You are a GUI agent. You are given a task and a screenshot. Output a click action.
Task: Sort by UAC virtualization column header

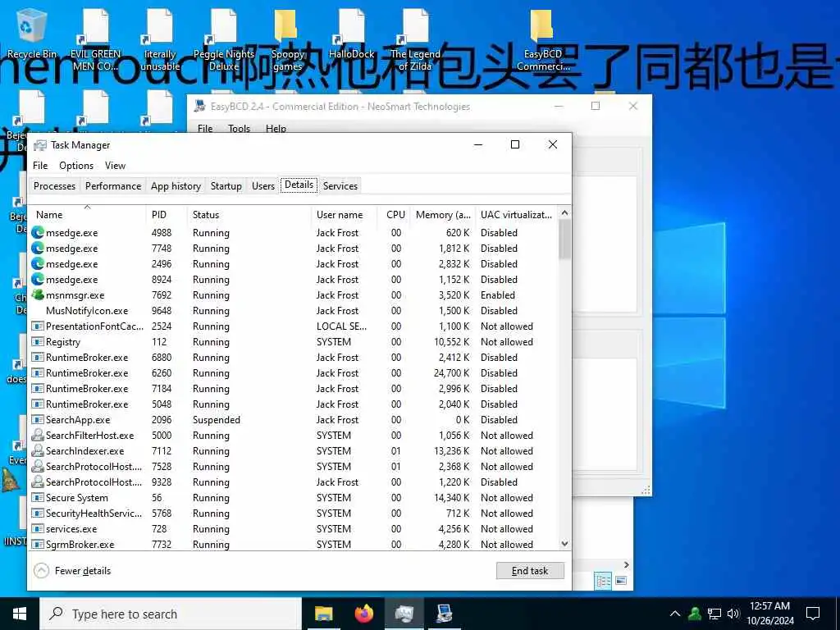(517, 214)
